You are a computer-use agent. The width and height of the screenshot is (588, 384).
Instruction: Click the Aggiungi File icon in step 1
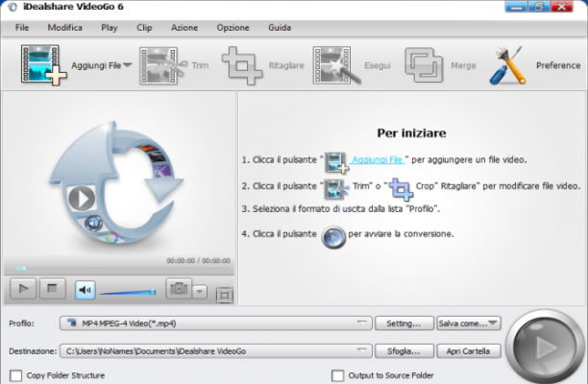point(336,162)
